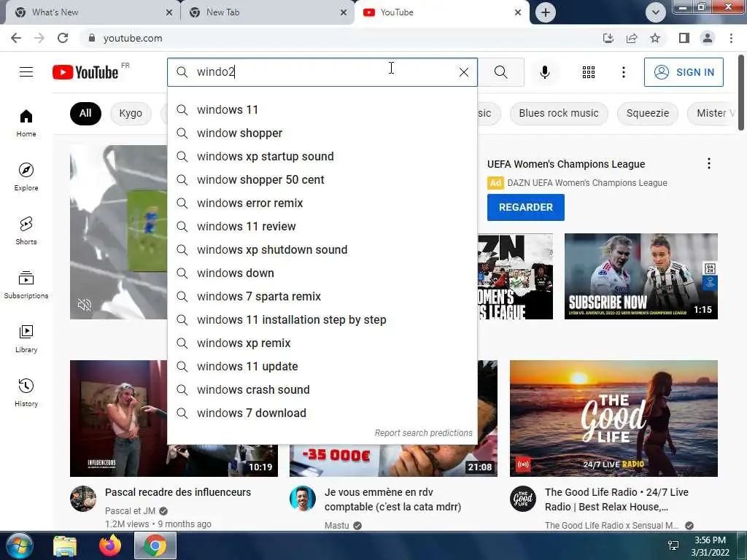Viewport: 747px width, 560px height.
Task: Click the network icon in system tray
Action: pos(673,545)
